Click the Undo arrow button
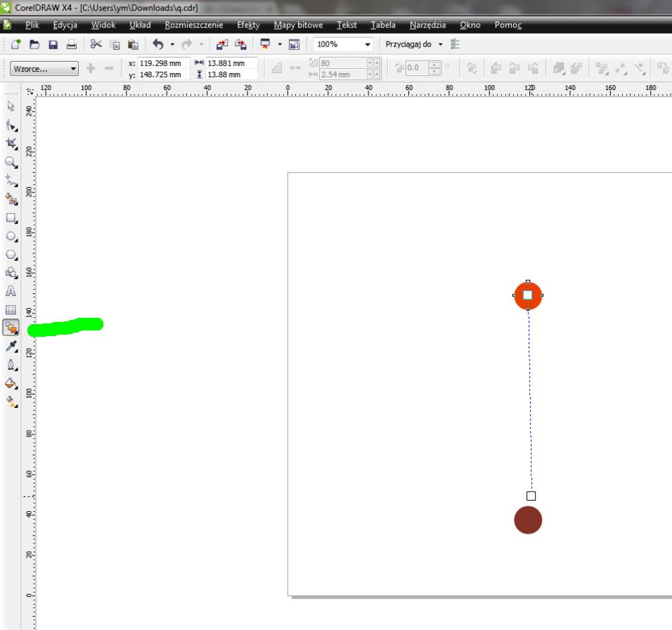Image resolution: width=672 pixels, height=630 pixels. [x=157, y=44]
